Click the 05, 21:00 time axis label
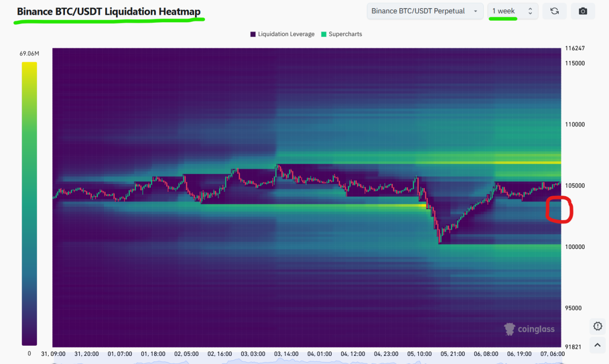Viewport: 609px width, 364px height. click(x=452, y=354)
